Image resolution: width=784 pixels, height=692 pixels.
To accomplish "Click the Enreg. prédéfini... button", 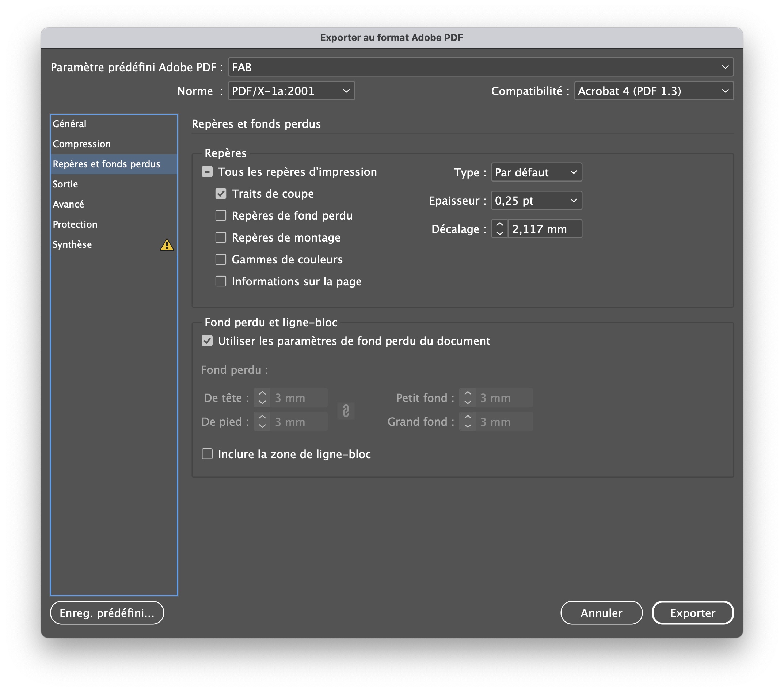I will coord(107,613).
